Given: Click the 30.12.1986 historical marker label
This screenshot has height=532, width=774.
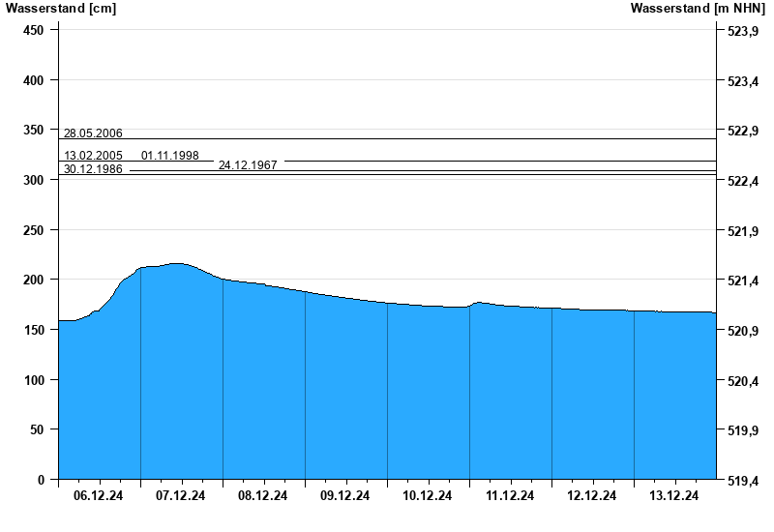Looking at the screenshot, I should pyautogui.click(x=93, y=169).
